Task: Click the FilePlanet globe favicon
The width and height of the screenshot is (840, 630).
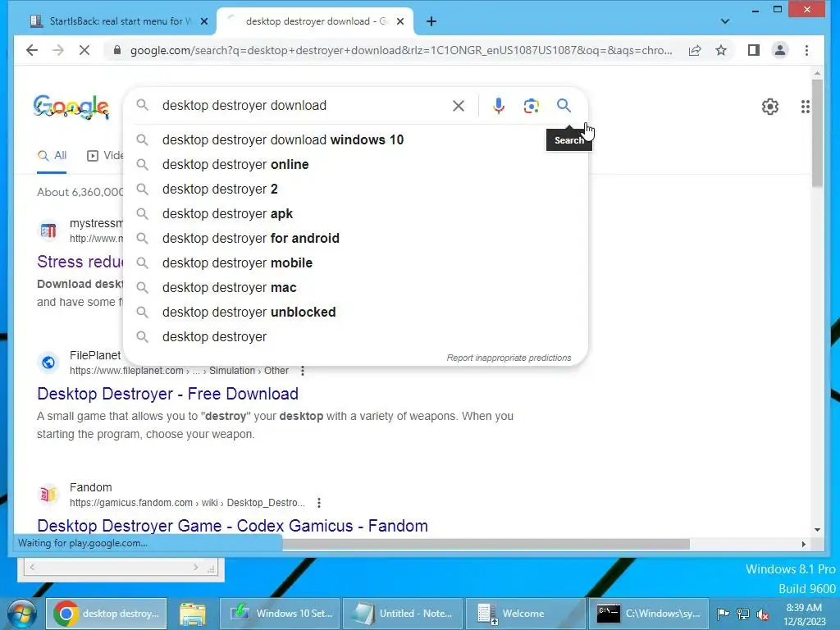Action: point(48,363)
